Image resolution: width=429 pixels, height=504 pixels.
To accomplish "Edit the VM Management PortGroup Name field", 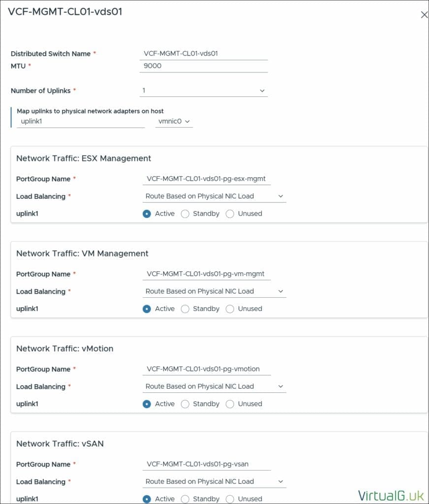I will pyautogui.click(x=207, y=274).
